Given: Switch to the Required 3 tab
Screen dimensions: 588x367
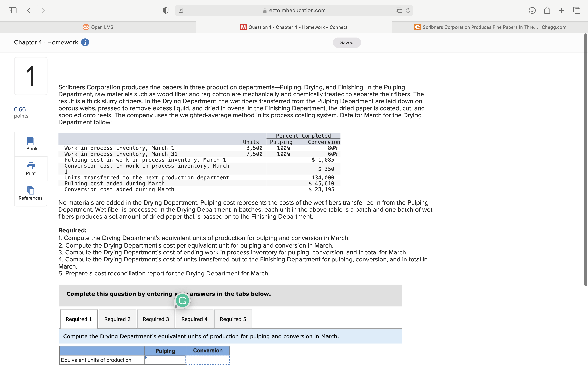Looking at the screenshot, I should [156, 319].
